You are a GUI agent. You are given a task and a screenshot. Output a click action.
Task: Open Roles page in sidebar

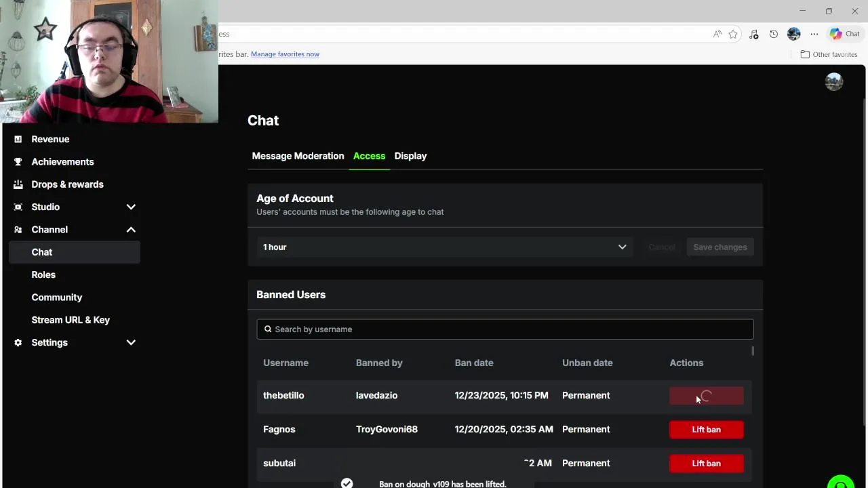coord(43,274)
